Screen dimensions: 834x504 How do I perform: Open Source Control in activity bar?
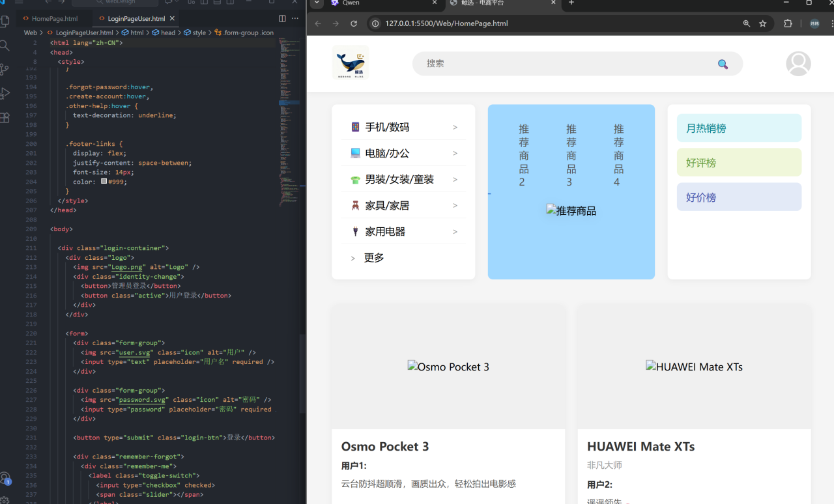(5, 69)
